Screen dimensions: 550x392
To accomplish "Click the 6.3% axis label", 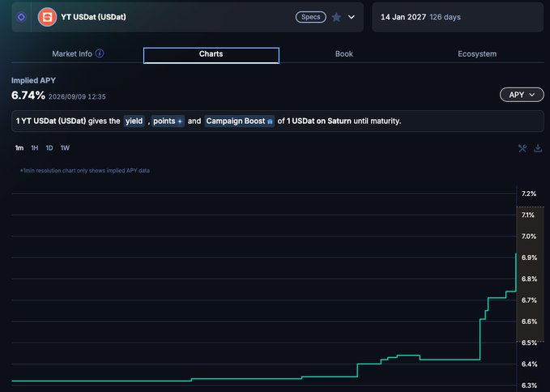I will coord(529,385).
